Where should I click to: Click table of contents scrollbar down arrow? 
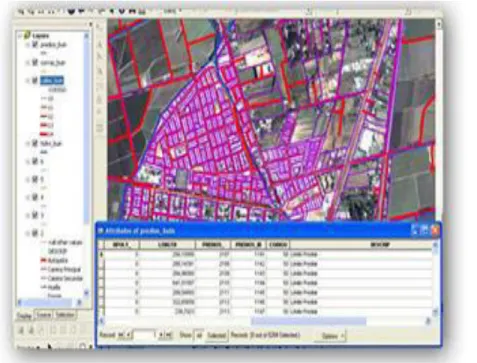(87, 293)
